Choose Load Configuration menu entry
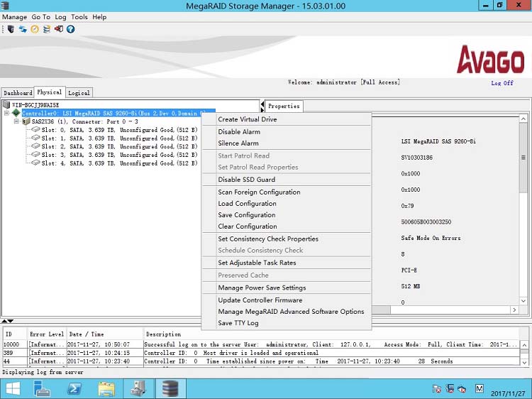The height and width of the screenshot is (399, 532). [287, 204]
